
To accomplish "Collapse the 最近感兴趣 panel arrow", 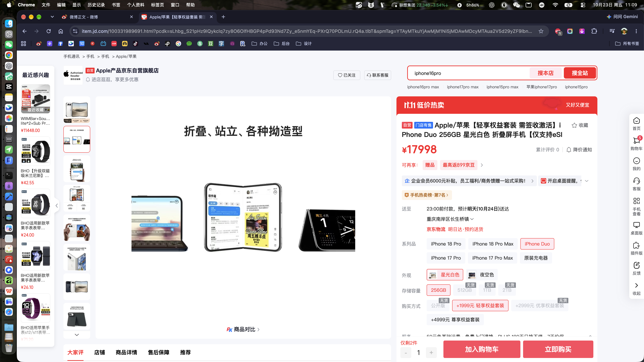I will [57, 206].
